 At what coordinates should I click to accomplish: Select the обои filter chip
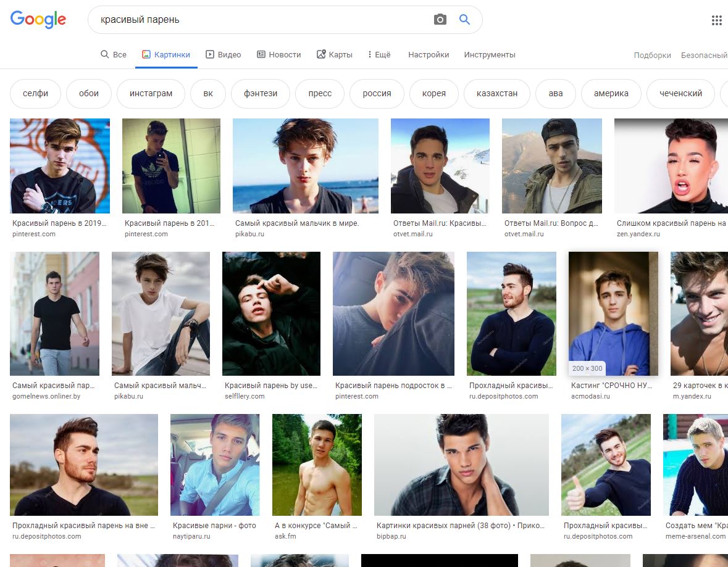89,93
